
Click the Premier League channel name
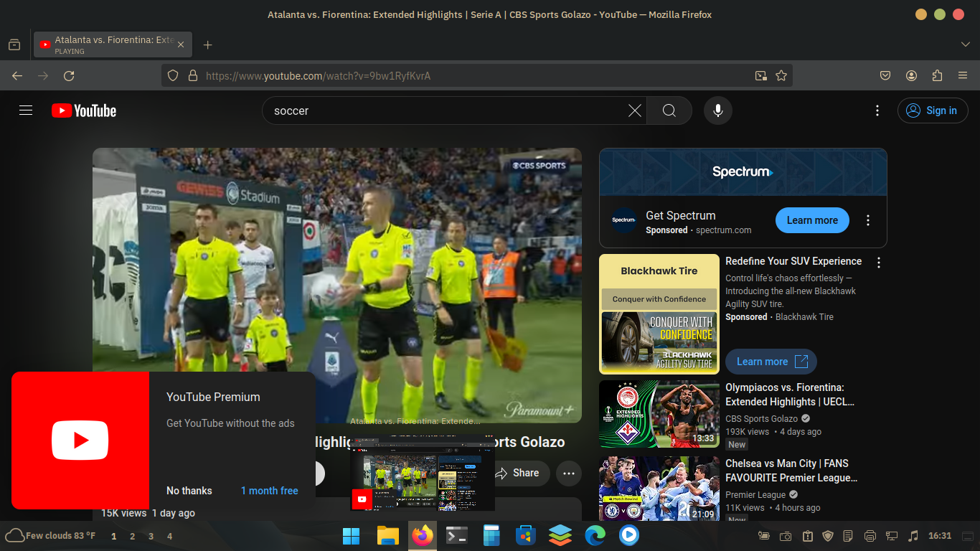tap(755, 494)
